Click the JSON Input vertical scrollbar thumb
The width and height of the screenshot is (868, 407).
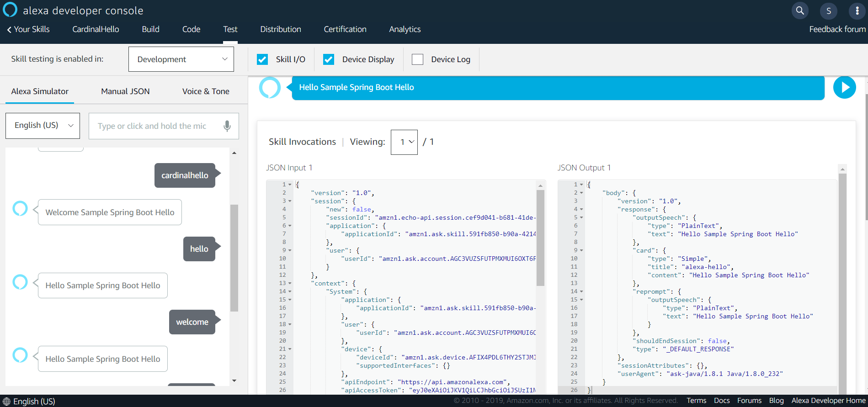[x=540, y=238]
